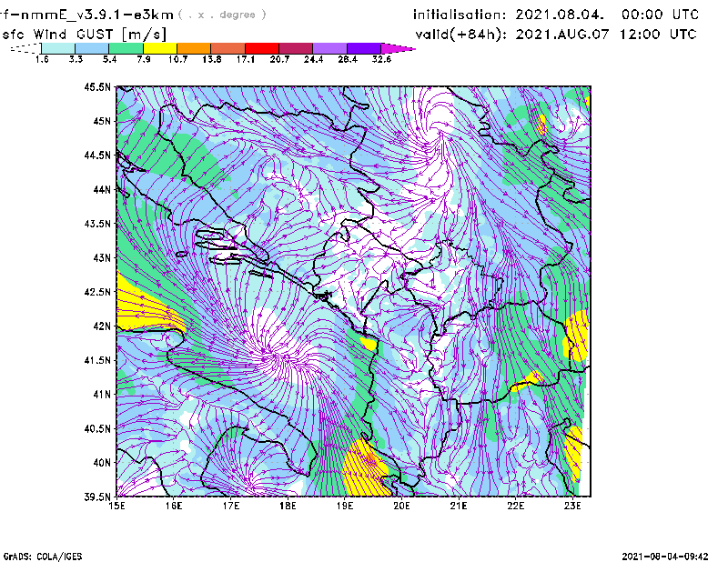The width and height of the screenshot is (728, 562).
Task: Click the 15E longitude label
Action: pos(116,506)
